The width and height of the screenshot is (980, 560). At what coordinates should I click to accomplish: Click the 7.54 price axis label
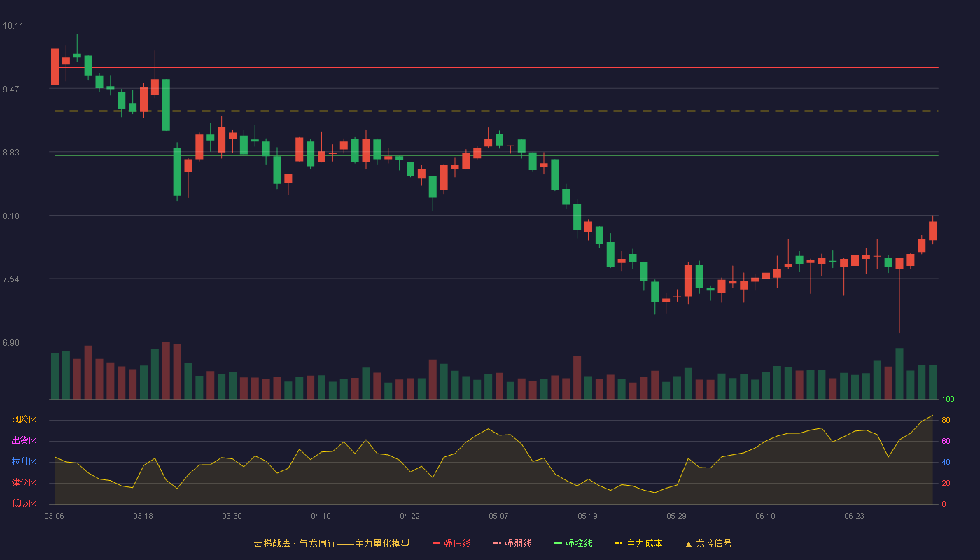[x=13, y=279]
